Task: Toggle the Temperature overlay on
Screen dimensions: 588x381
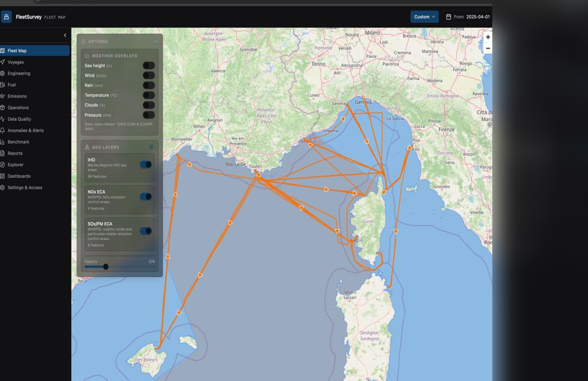Action: [x=148, y=95]
